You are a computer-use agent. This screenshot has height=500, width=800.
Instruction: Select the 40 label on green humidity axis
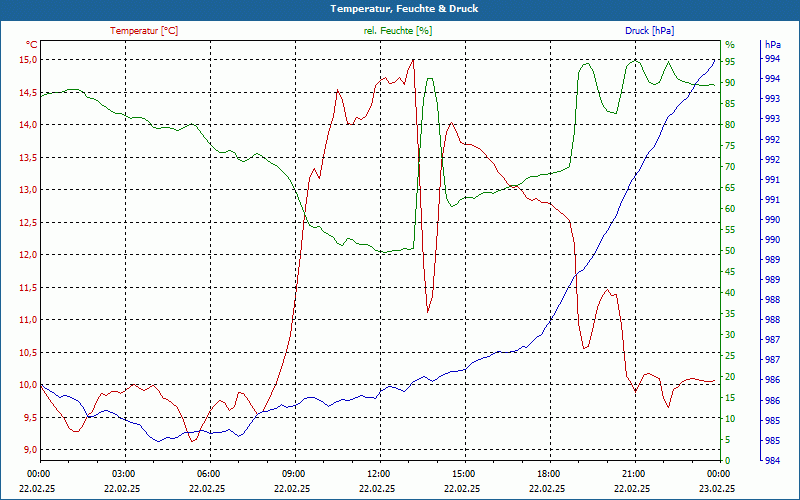[x=730, y=293]
